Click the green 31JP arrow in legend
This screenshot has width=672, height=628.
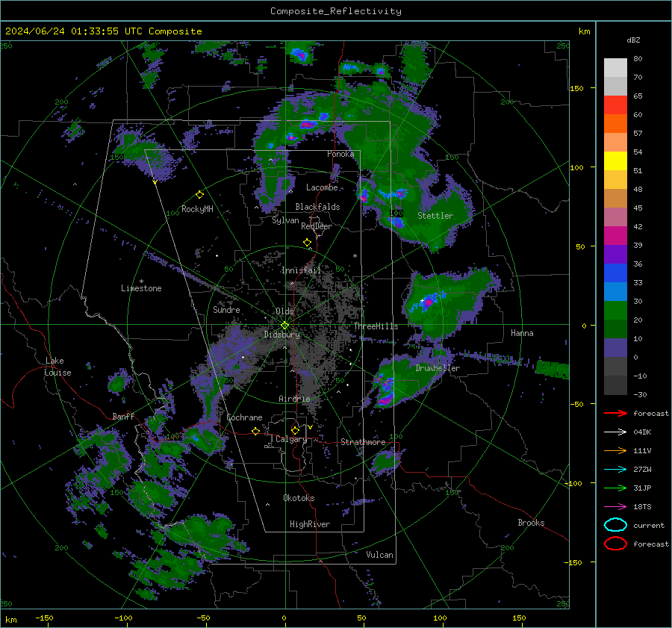pyautogui.click(x=615, y=488)
